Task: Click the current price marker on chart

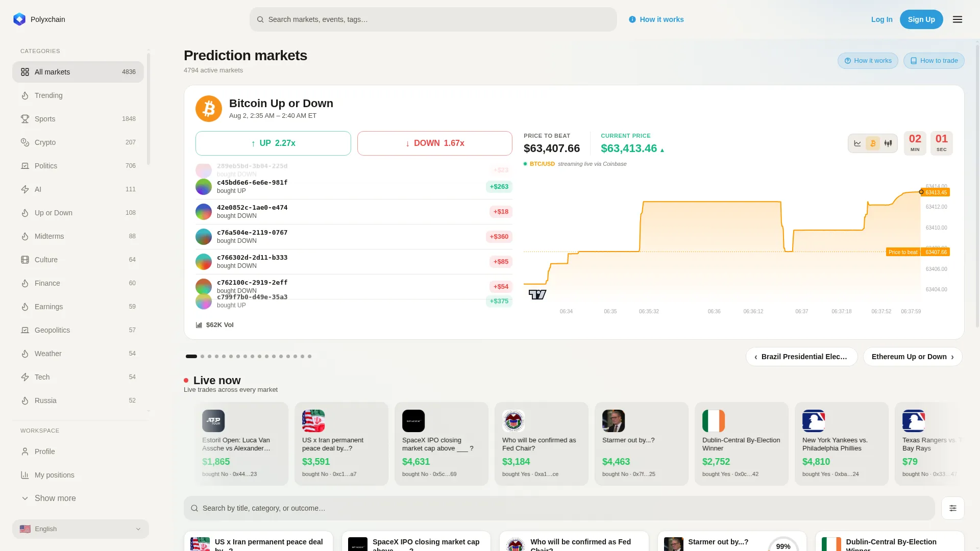Action: click(921, 192)
